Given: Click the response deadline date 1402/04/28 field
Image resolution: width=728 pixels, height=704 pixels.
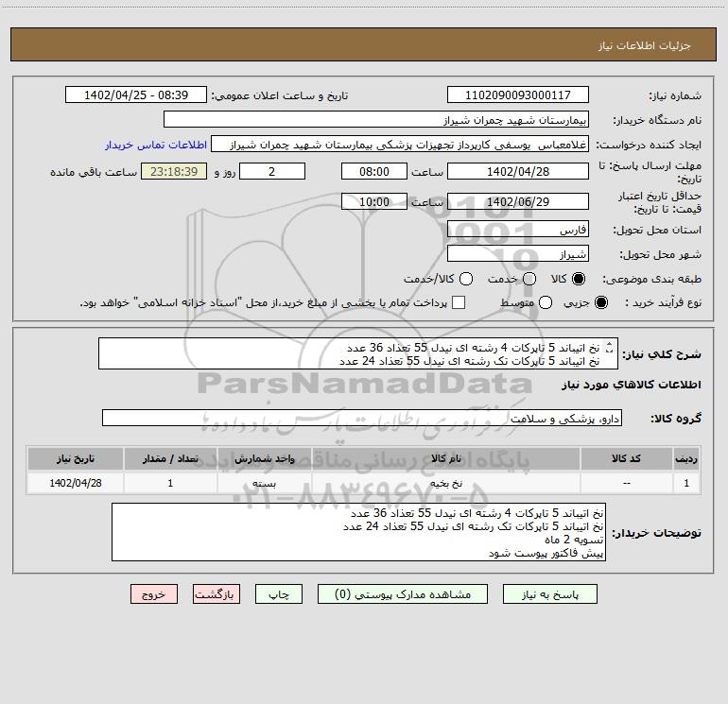Looking at the screenshot, I should click(518, 171).
